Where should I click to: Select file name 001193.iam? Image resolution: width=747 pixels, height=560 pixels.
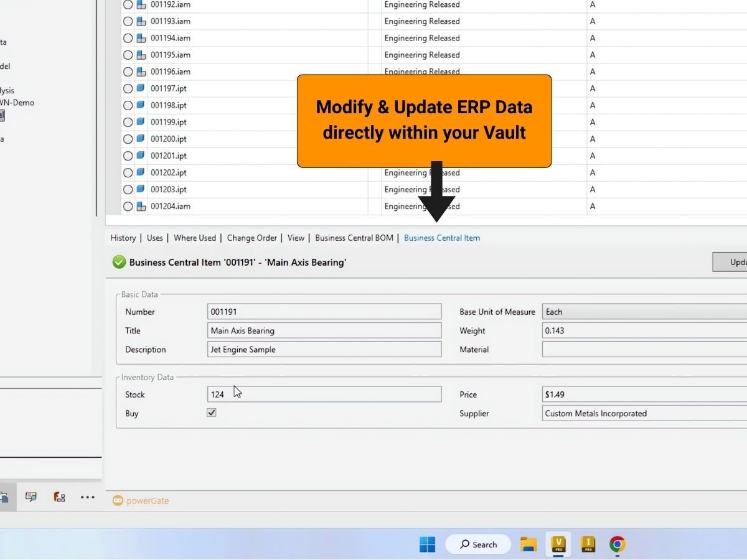pos(171,21)
